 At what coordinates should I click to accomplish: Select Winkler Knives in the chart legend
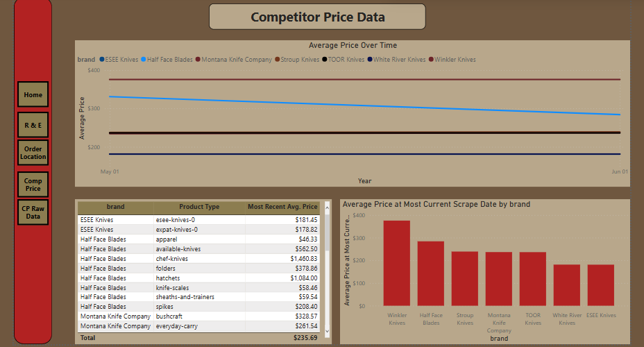click(x=452, y=60)
